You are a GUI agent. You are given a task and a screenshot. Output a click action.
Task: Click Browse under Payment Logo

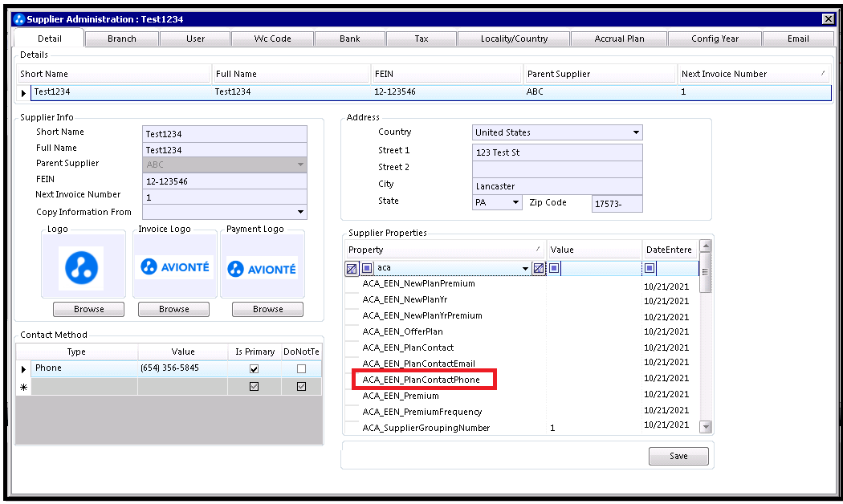tap(267, 310)
